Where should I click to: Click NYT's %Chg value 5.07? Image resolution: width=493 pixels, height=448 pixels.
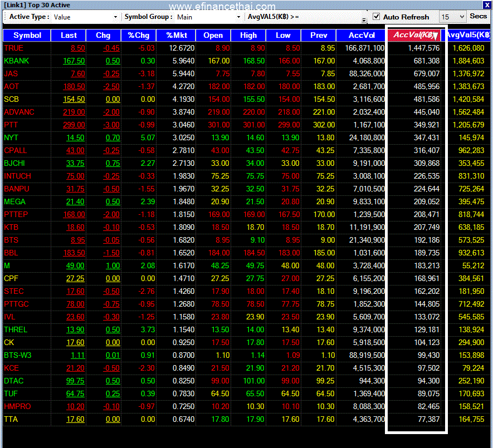(148, 137)
